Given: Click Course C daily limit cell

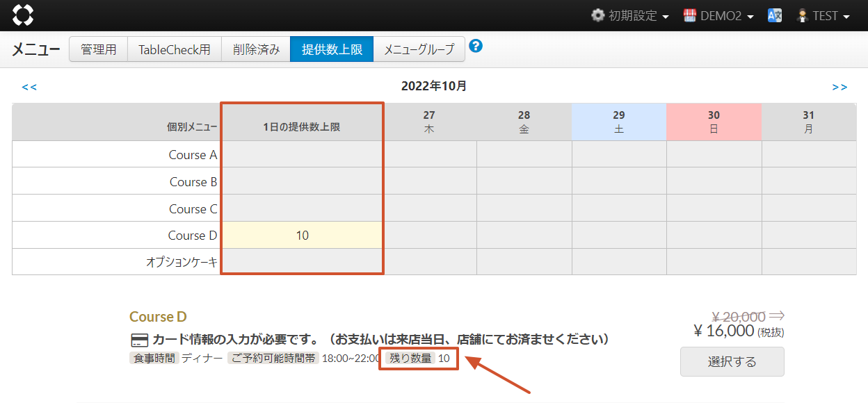Looking at the screenshot, I should pos(302,208).
